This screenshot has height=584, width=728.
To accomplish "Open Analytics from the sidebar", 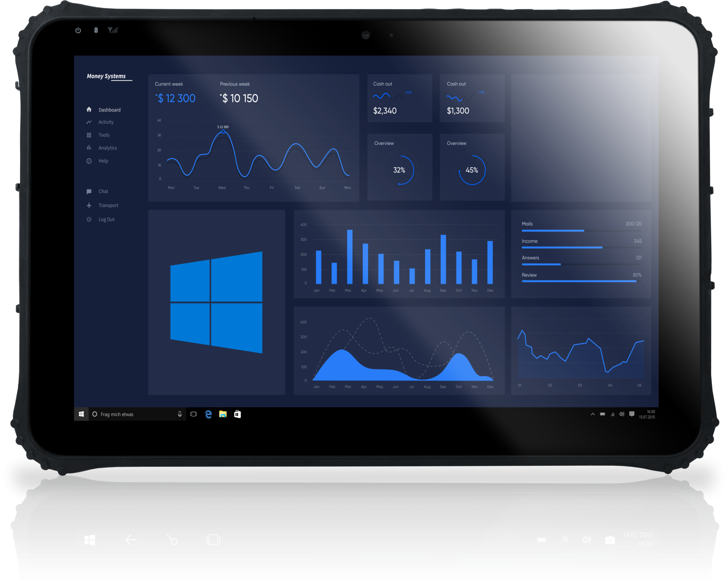I will 107,148.
